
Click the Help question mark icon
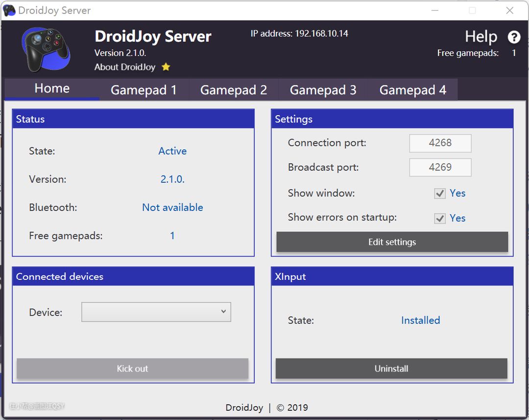click(x=514, y=37)
